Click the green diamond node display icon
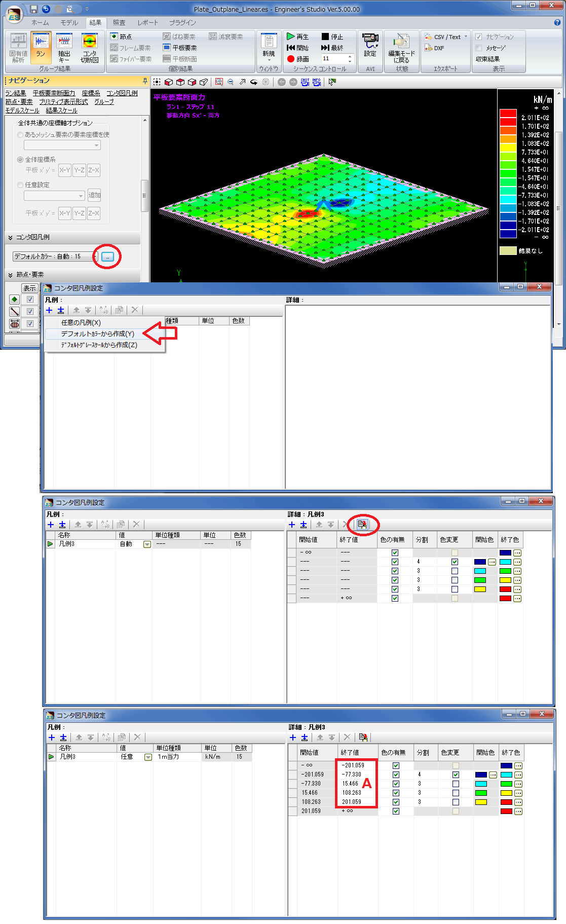 [x=14, y=300]
